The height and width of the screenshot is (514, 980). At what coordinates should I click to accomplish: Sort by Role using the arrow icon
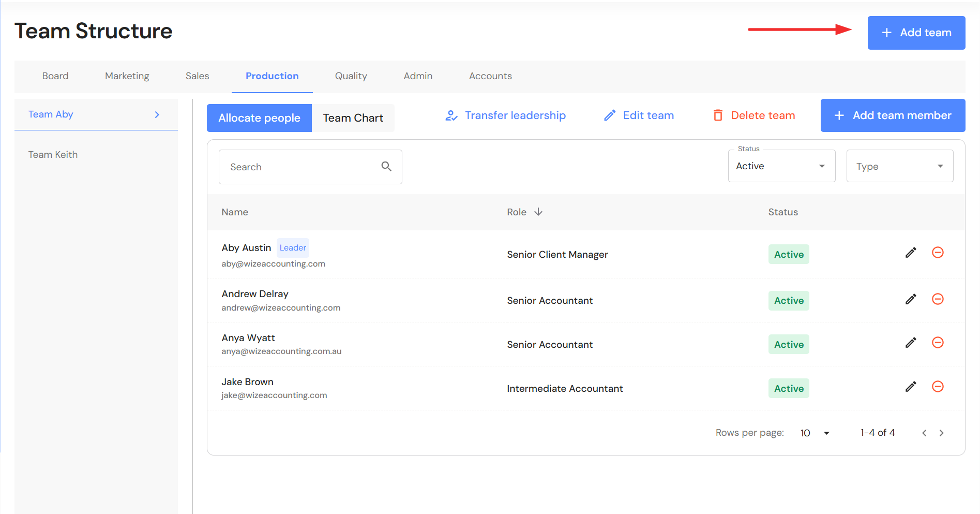[538, 212]
